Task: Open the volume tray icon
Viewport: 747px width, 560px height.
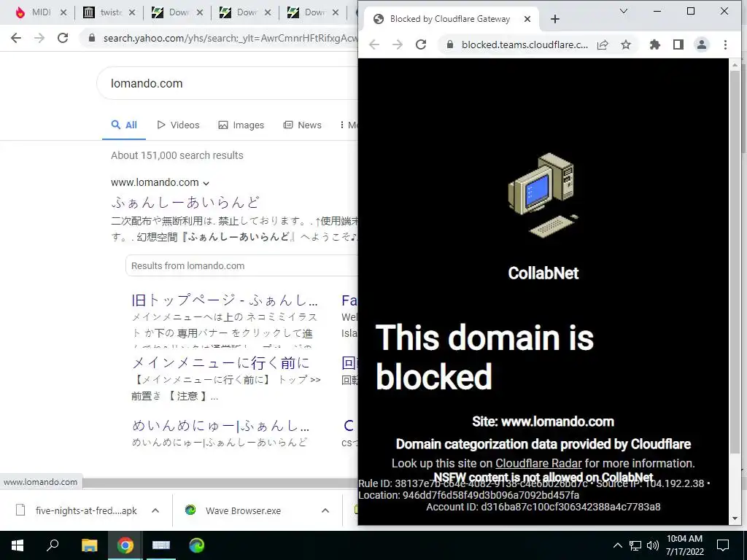Action: pos(653,545)
